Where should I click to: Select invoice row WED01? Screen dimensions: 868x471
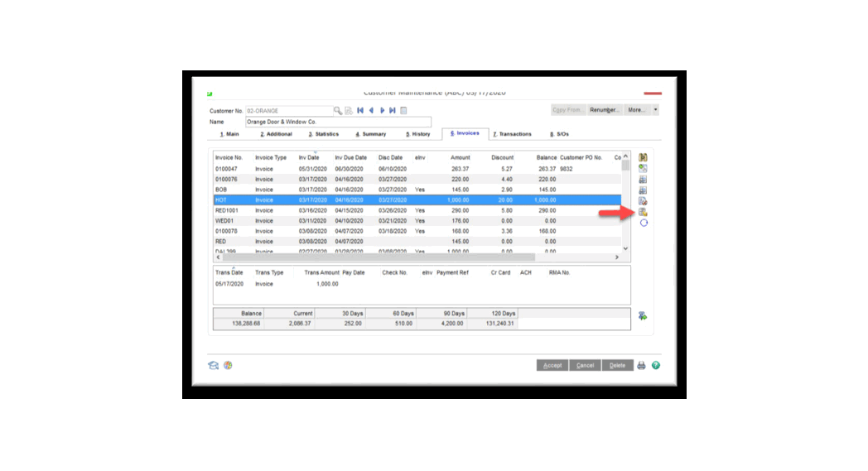(x=417, y=221)
